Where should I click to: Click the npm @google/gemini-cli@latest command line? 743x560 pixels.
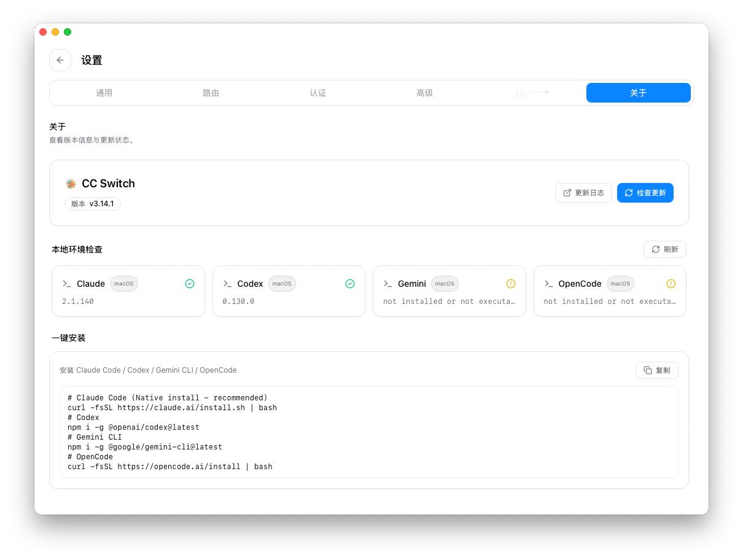click(145, 447)
